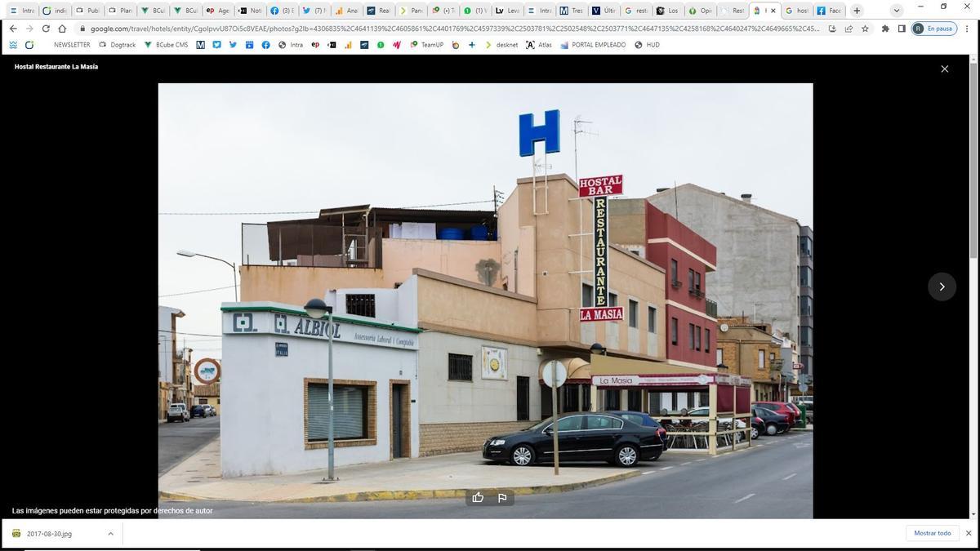Open the Atlas bookmark
Image resolution: width=980 pixels, height=551 pixels.
point(544,45)
